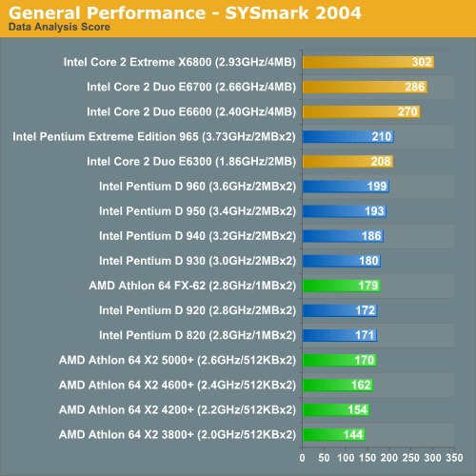This screenshot has height=476, width=476.
Task: Click the x-axis tick label 250
Action: (x=411, y=458)
